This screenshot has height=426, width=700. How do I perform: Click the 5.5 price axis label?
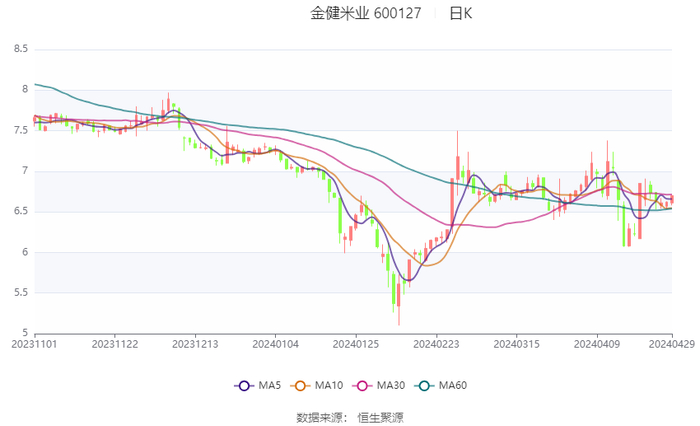pyautogui.click(x=20, y=292)
